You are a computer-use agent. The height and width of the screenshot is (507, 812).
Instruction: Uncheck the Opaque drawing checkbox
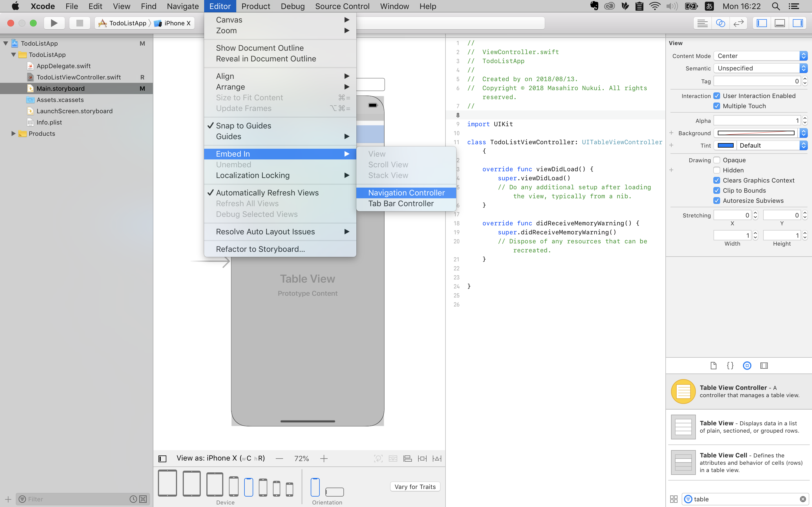click(717, 160)
